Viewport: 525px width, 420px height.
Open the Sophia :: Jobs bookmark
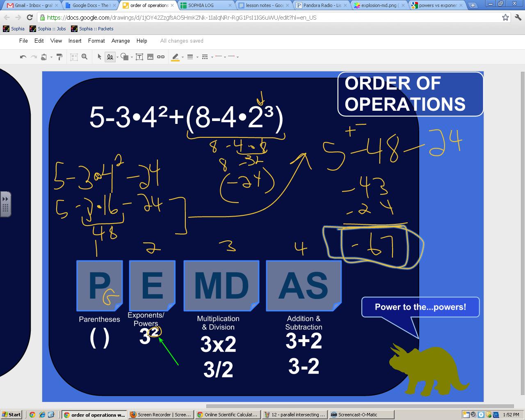click(48, 29)
